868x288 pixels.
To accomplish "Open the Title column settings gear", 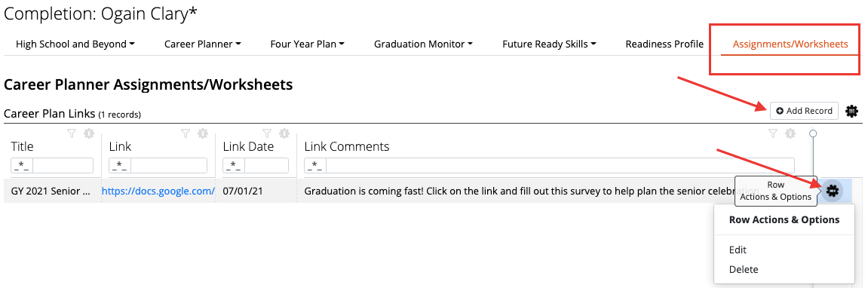I will tap(88, 133).
